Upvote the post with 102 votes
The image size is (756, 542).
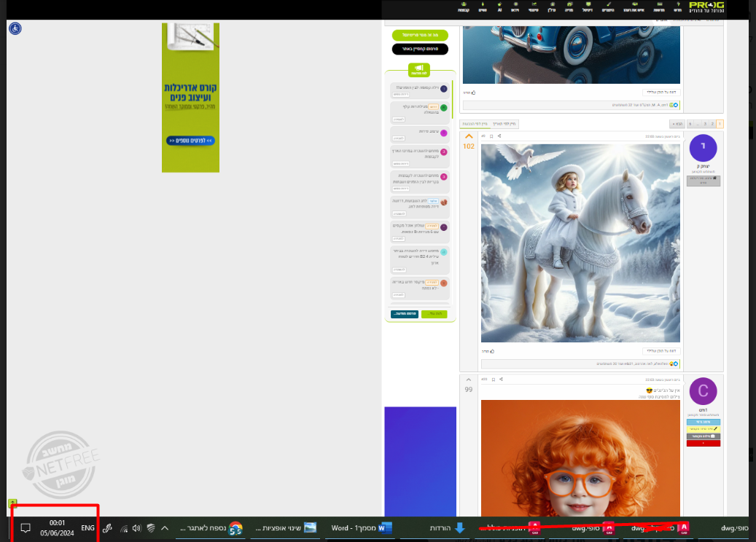click(x=469, y=137)
